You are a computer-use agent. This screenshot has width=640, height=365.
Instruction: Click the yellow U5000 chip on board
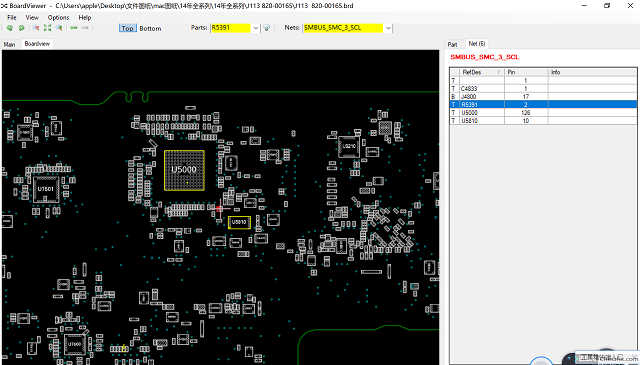pyautogui.click(x=184, y=170)
